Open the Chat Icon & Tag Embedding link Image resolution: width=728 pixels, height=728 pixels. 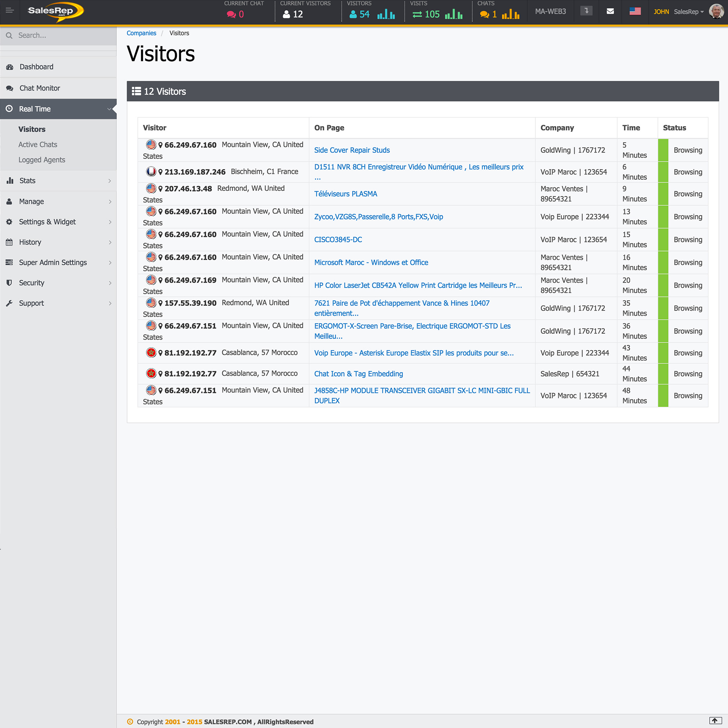coord(358,374)
